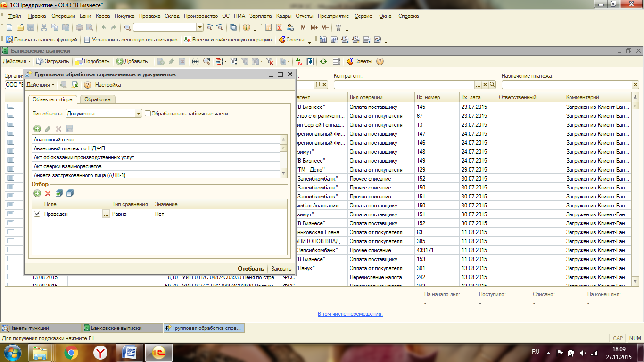The height and width of the screenshot is (362, 644).
Task: Open Действия dropdown in group processing dialog
Action: [x=40, y=85]
